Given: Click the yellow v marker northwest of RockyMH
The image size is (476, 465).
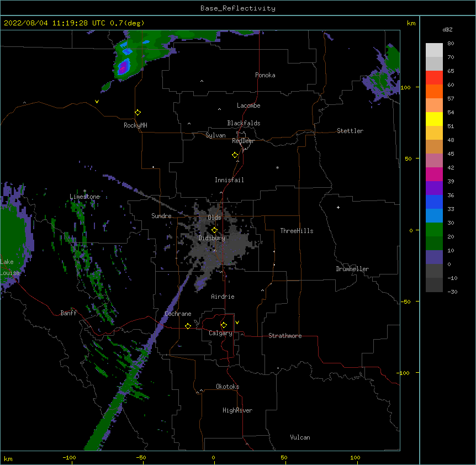Looking at the screenshot, I should pyautogui.click(x=97, y=102).
